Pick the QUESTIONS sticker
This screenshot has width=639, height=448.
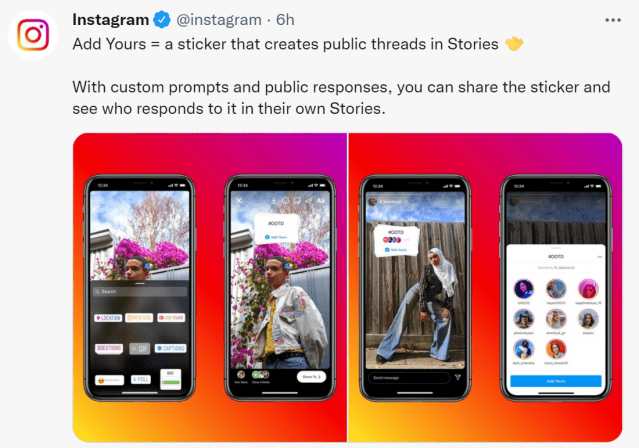[x=109, y=348]
